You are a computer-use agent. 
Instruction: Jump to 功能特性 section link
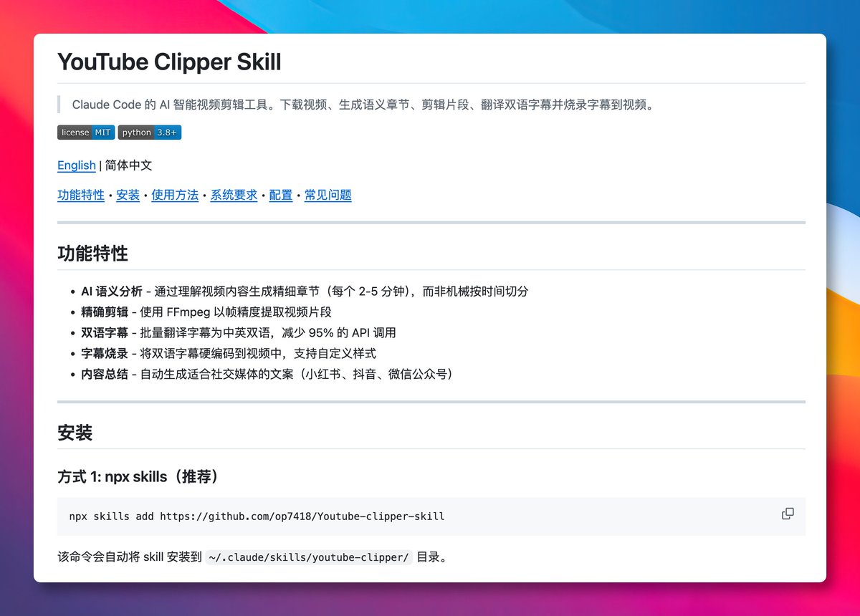pyautogui.click(x=81, y=195)
